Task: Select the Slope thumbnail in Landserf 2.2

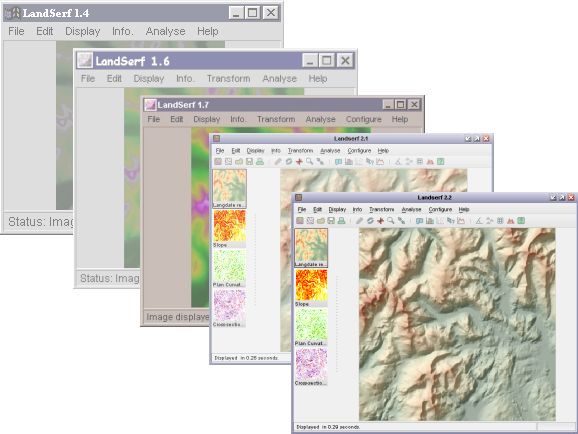Action: click(x=311, y=288)
